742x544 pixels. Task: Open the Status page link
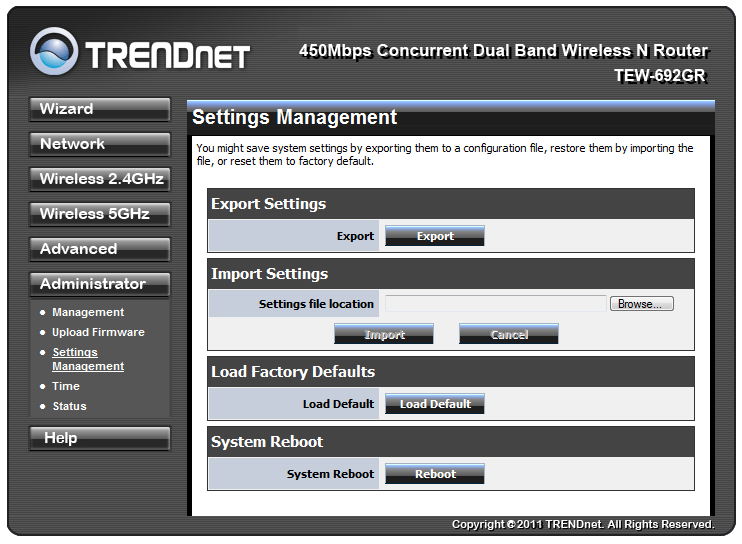[70, 406]
